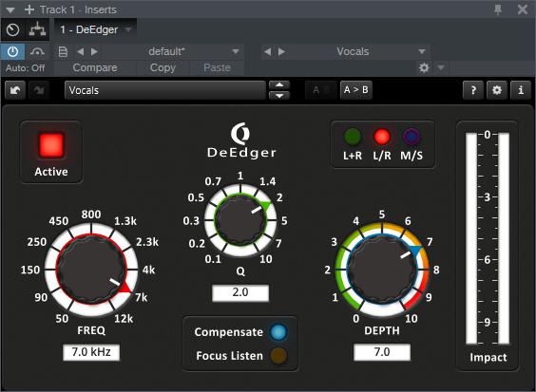Click the red FREQ pointer triangle
This screenshot has height=392, width=536.
click(x=125, y=288)
